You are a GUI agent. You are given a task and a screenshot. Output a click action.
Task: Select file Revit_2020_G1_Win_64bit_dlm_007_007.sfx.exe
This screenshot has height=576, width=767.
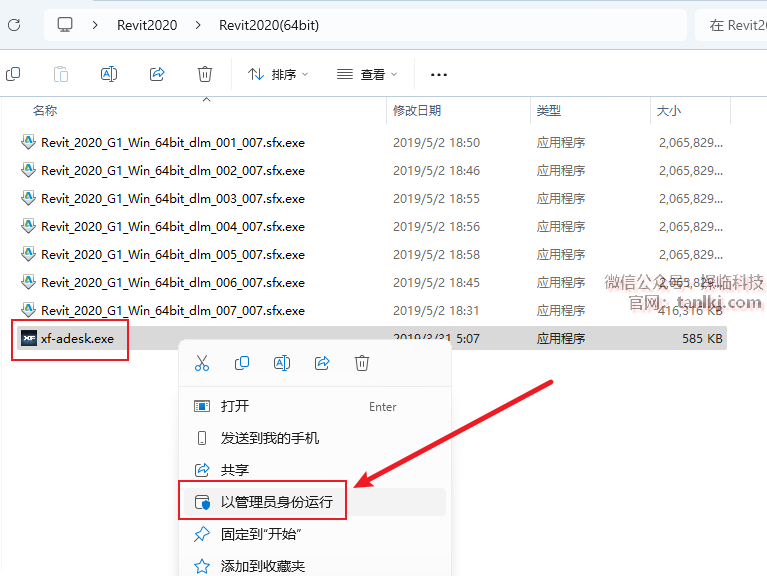173,310
